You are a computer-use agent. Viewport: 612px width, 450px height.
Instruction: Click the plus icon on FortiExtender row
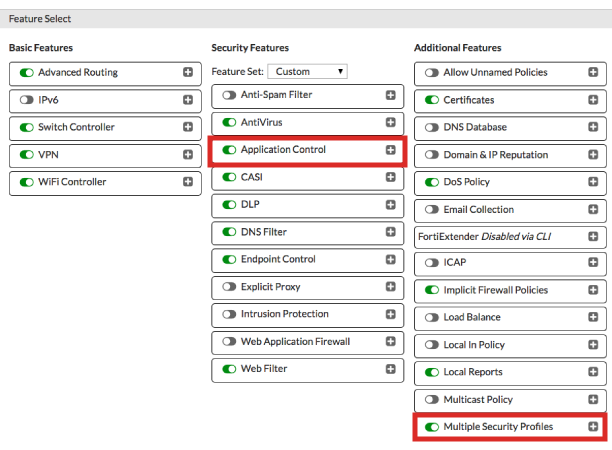(x=593, y=237)
